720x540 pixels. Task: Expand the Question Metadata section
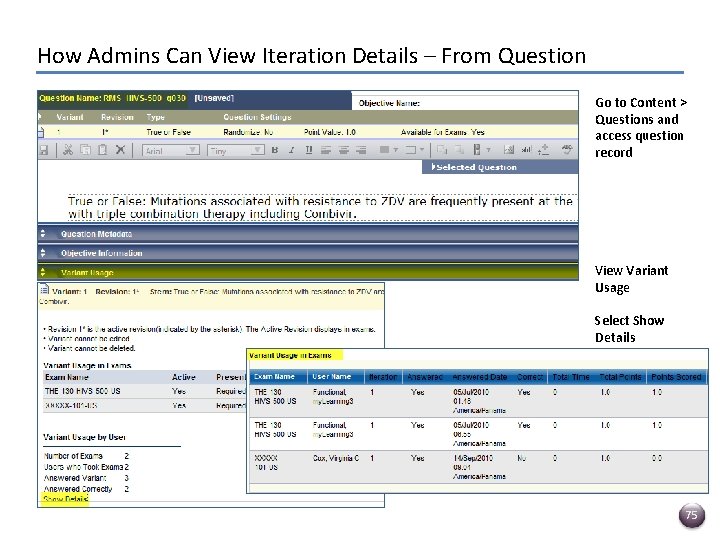308,234
